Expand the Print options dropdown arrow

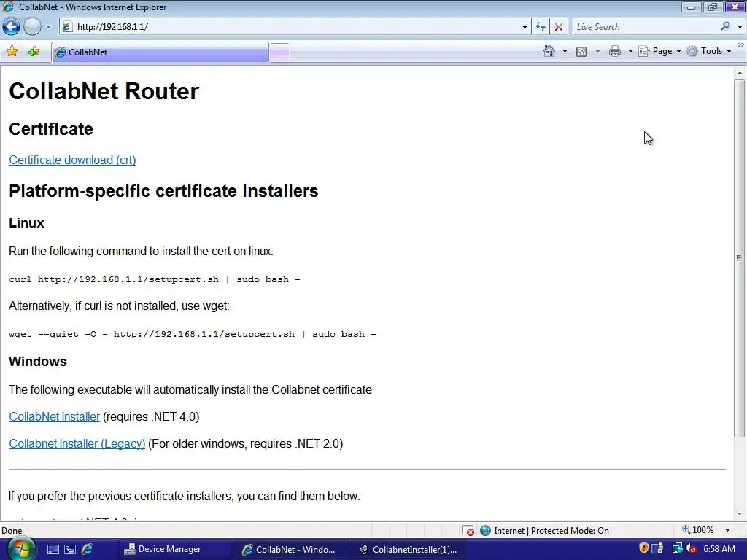pos(630,51)
